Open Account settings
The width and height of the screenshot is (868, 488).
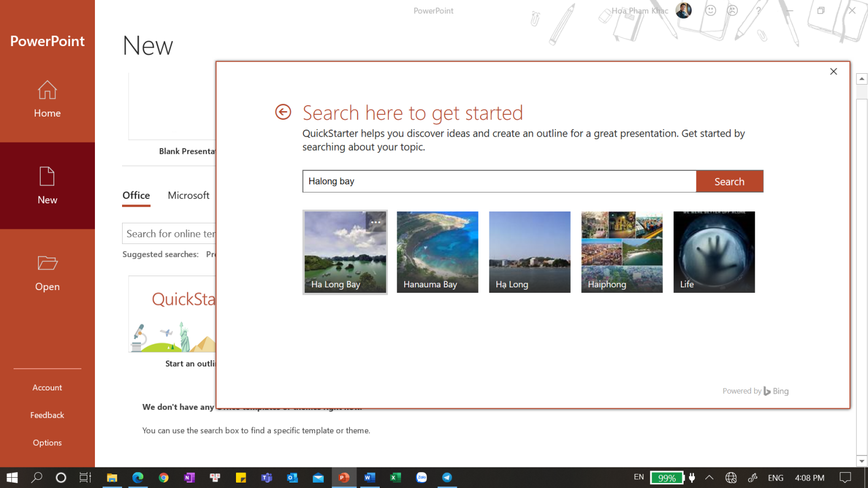[x=47, y=387]
